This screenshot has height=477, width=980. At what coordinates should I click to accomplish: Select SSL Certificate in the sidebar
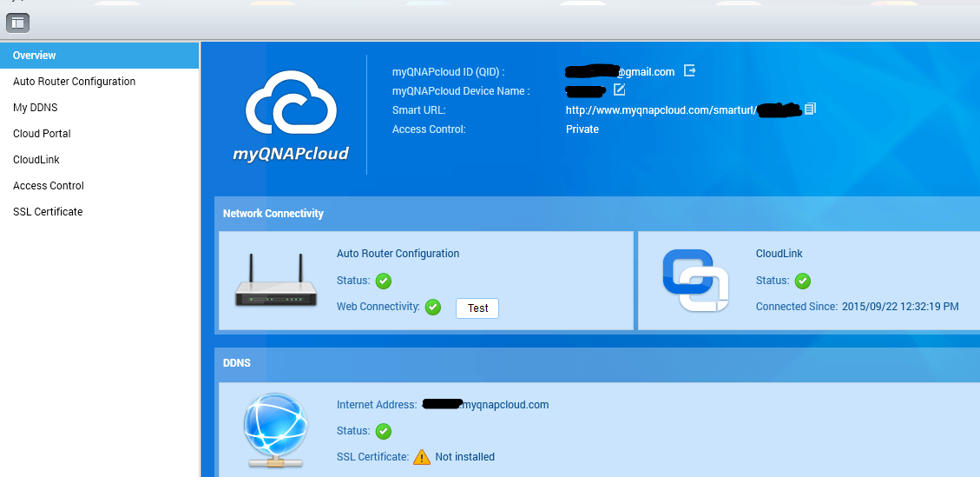[x=48, y=212]
